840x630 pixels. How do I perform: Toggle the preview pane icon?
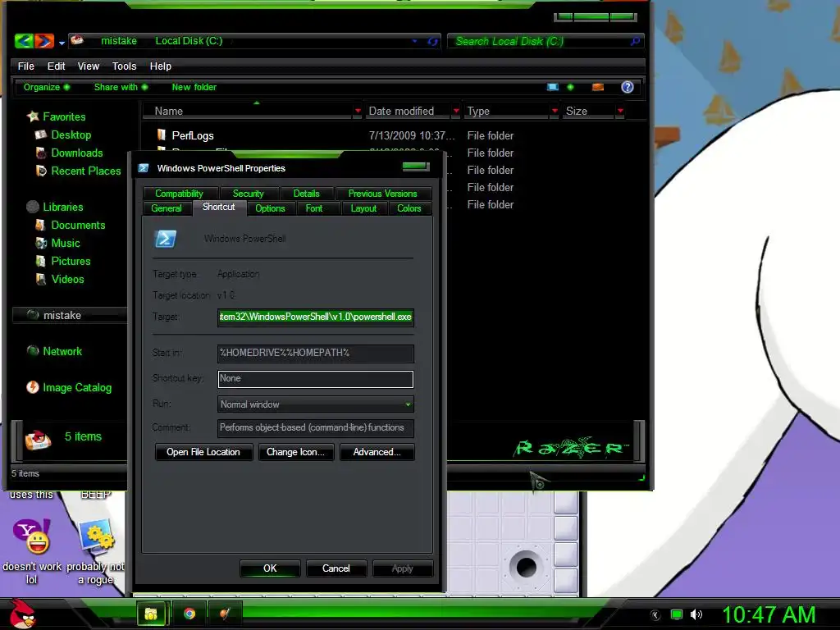(x=598, y=87)
